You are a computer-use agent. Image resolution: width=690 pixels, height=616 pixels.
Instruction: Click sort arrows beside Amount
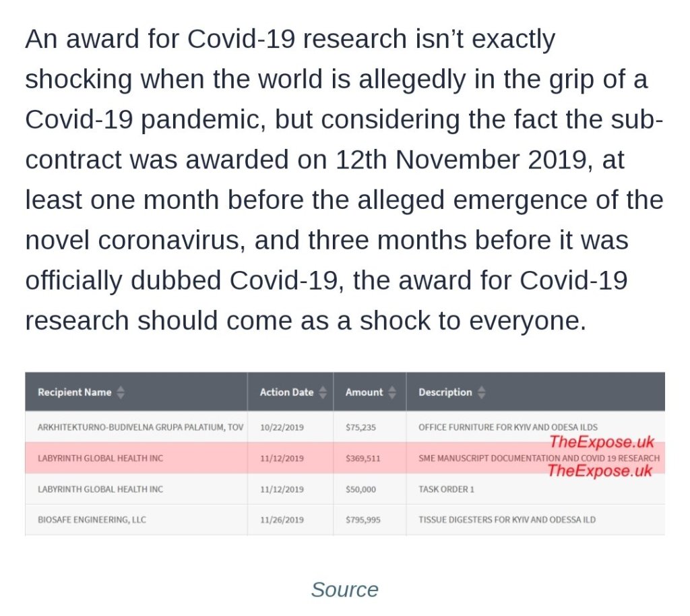392,392
